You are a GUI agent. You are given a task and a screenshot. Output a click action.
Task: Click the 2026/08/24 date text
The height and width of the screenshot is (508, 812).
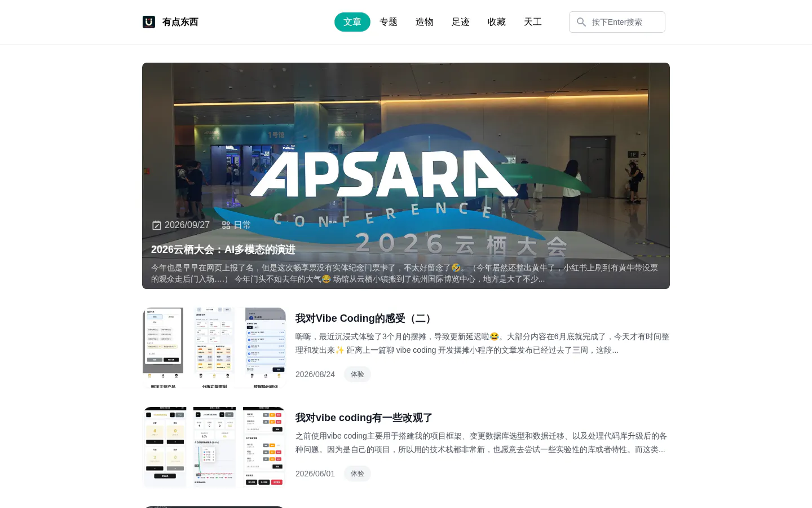coord(315,374)
